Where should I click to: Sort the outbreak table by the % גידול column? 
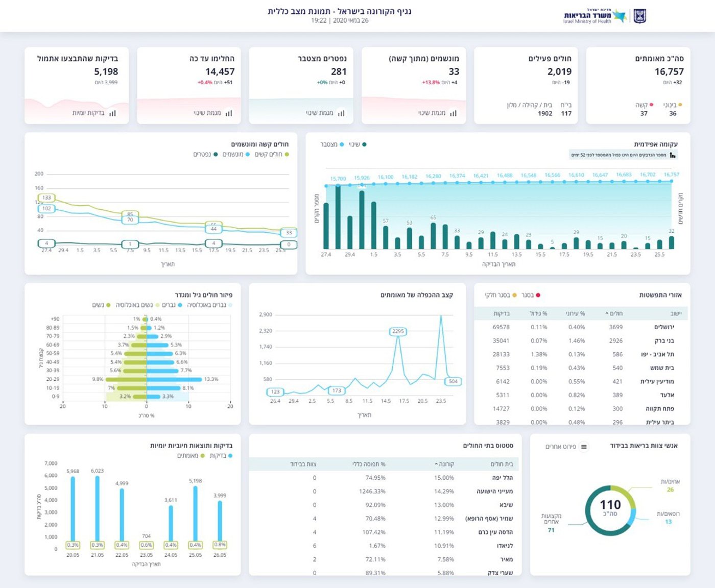(x=539, y=313)
